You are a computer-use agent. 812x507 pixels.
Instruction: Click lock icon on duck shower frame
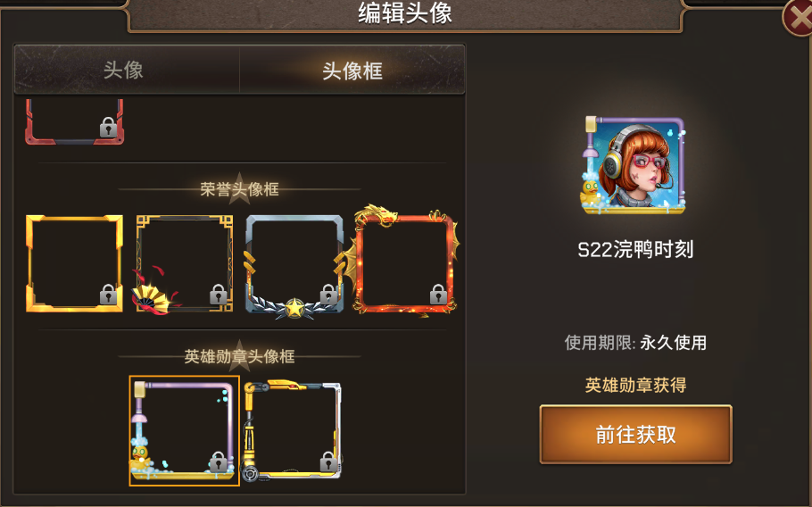coord(218,461)
